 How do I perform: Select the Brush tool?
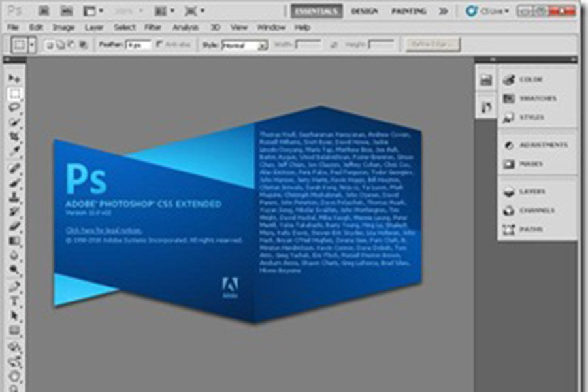tap(14, 183)
